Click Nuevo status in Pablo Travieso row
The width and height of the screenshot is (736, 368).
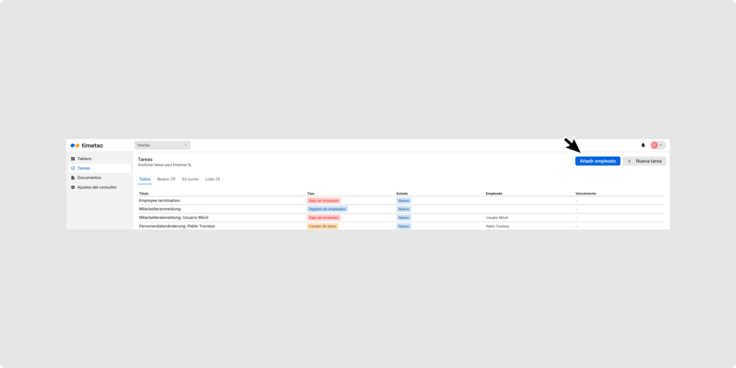pyautogui.click(x=404, y=226)
